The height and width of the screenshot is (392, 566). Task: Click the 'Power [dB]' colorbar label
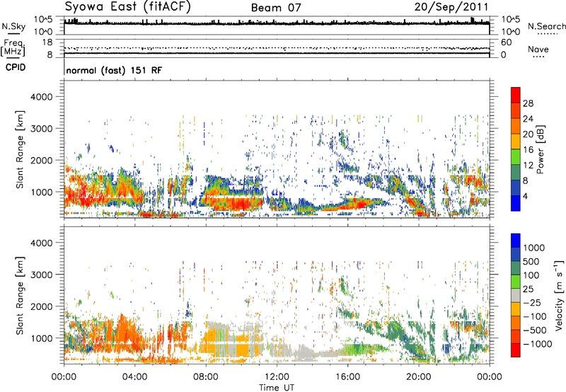tap(541, 149)
